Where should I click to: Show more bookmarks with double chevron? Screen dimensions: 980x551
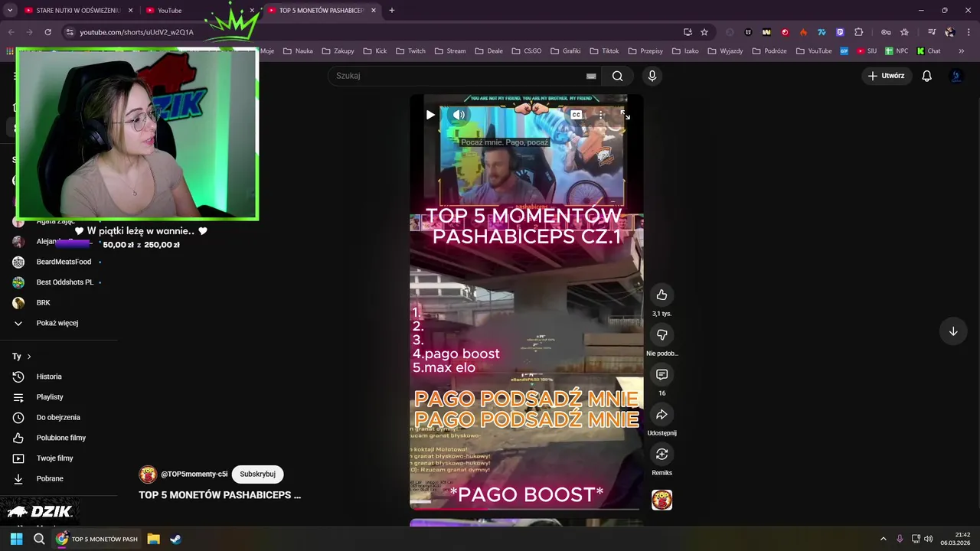coord(961,51)
